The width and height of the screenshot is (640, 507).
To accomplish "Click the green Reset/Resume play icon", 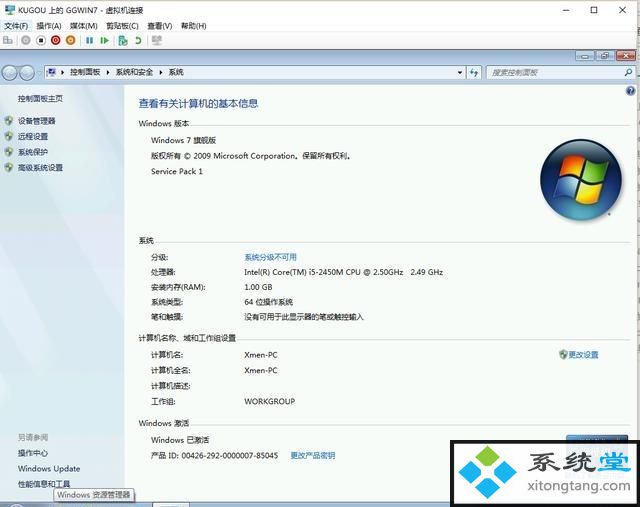I will [104, 40].
